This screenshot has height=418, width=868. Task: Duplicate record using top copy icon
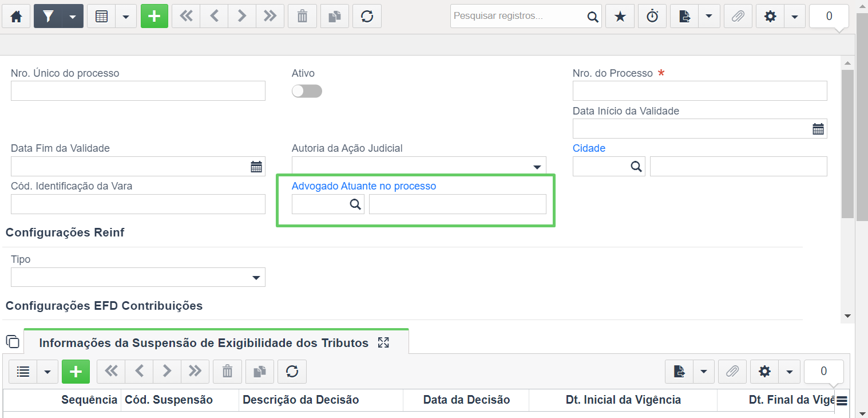click(335, 16)
